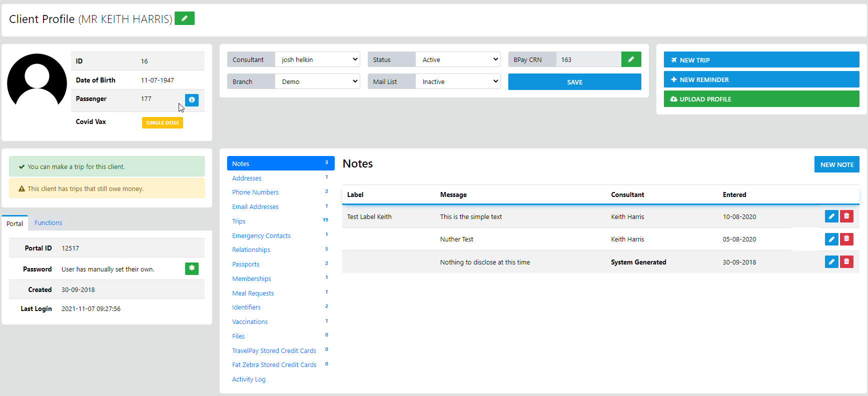868x396 pixels.
Task: Delete the 'Nothing to disclose' note
Action: [x=846, y=261]
